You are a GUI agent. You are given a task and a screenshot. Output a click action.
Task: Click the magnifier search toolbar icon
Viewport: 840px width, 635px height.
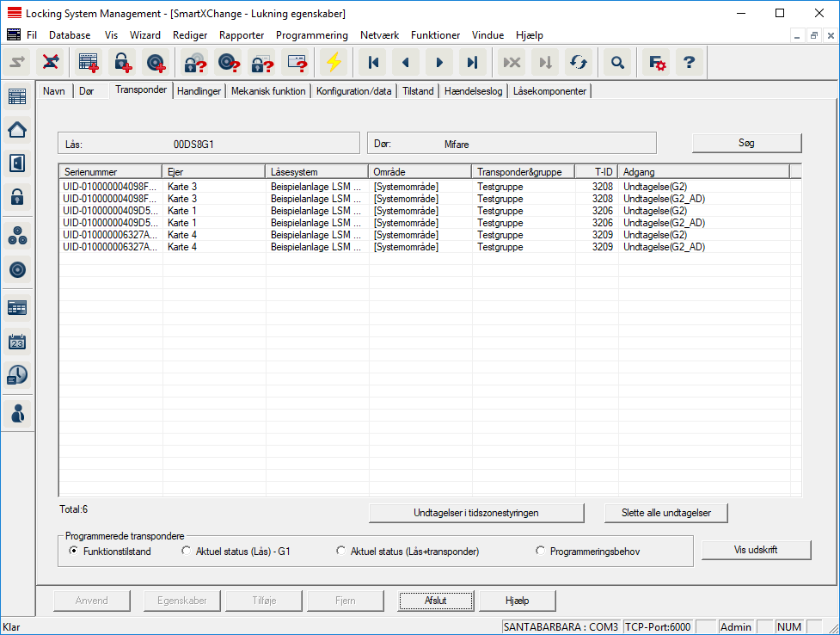point(616,62)
